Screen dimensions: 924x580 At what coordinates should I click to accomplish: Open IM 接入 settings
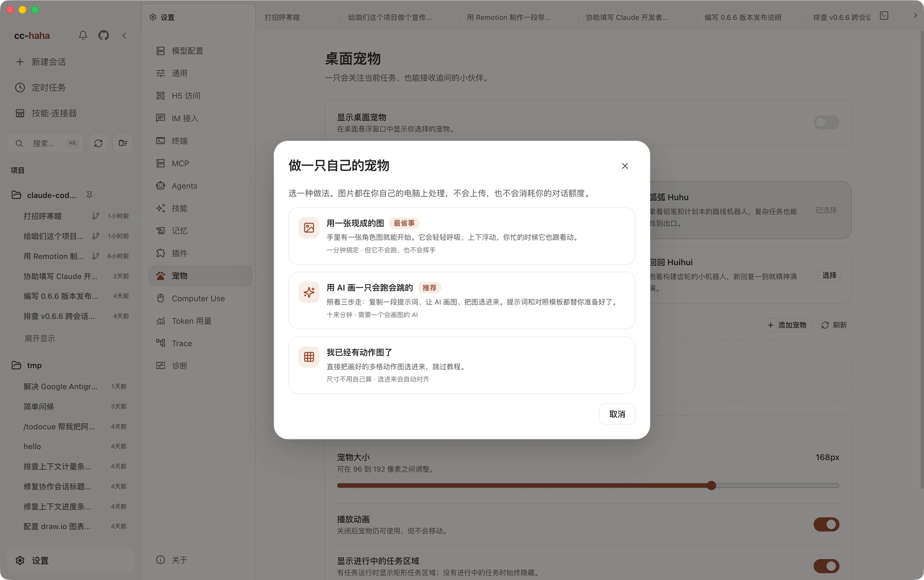coord(201,118)
